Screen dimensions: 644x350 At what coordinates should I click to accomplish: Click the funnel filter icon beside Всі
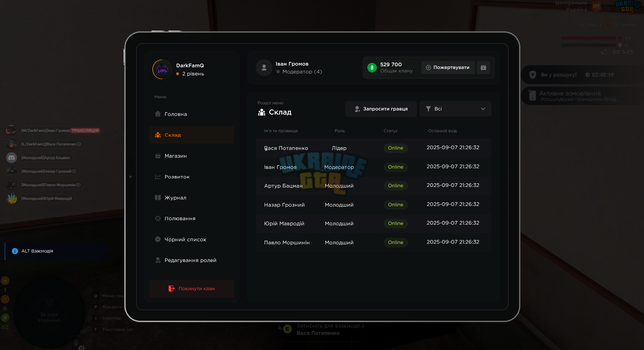(428, 109)
